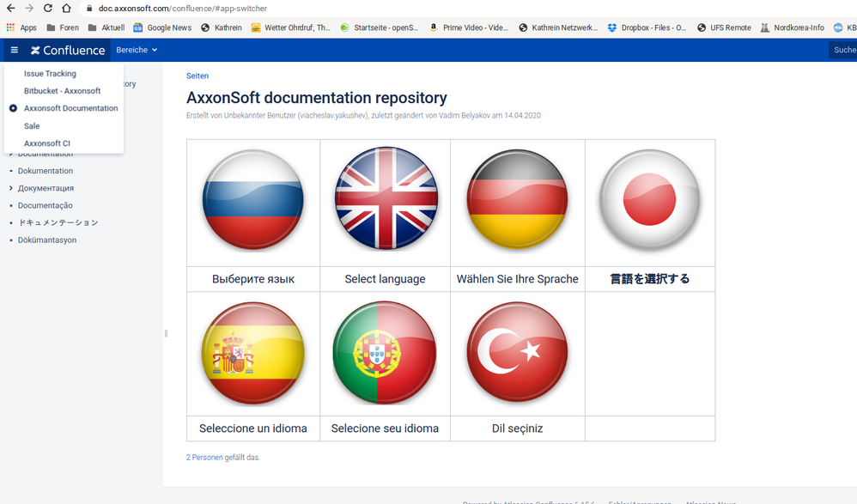Open the Dökümantasyon sidebar page
The height and width of the screenshot is (504, 857).
pyautogui.click(x=47, y=240)
